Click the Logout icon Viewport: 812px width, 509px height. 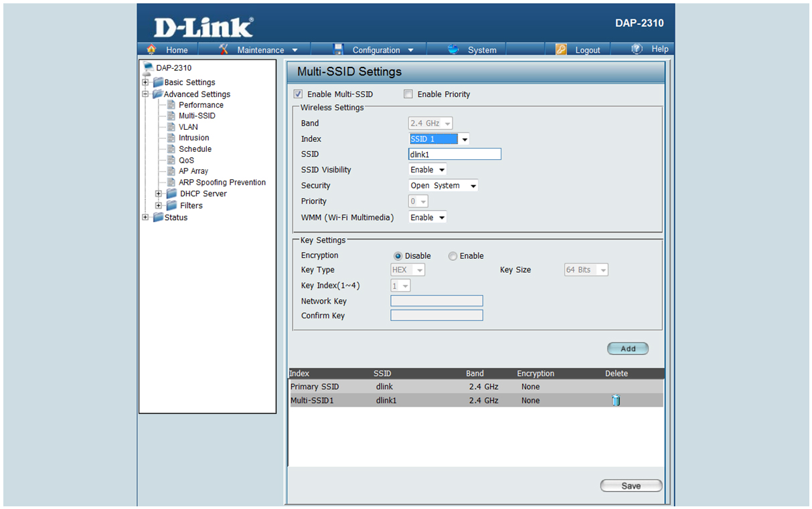[561, 49]
